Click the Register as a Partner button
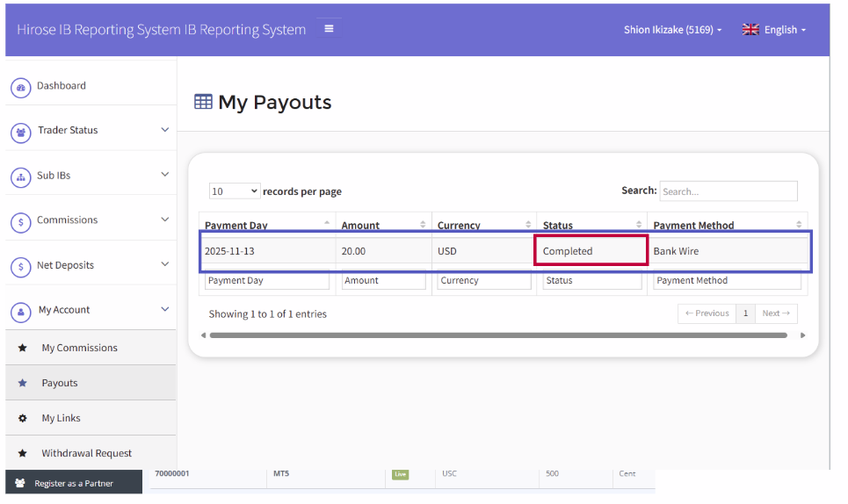This screenshot has width=848, height=504. pyautogui.click(x=73, y=483)
